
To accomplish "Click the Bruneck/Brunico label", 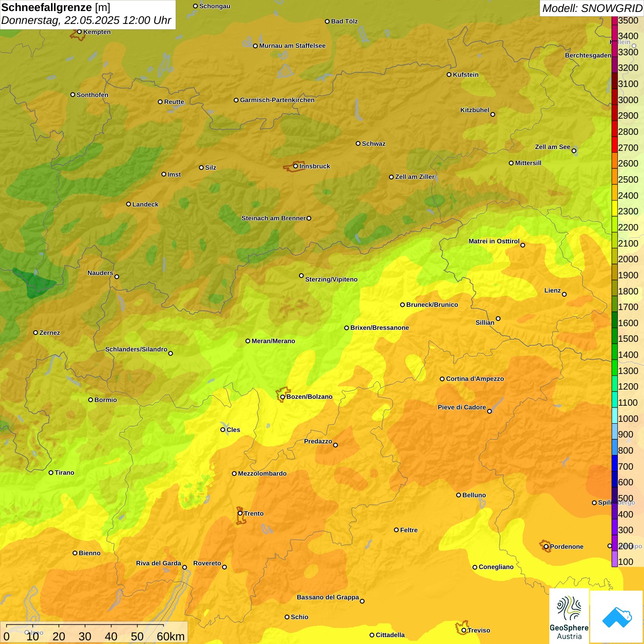I will tap(432, 305).
